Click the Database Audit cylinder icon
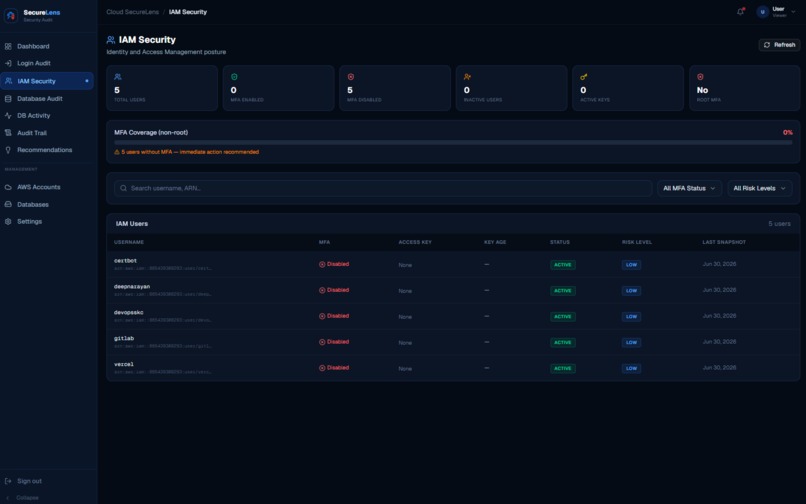Image resolution: width=806 pixels, height=504 pixels. (x=8, y=99)
